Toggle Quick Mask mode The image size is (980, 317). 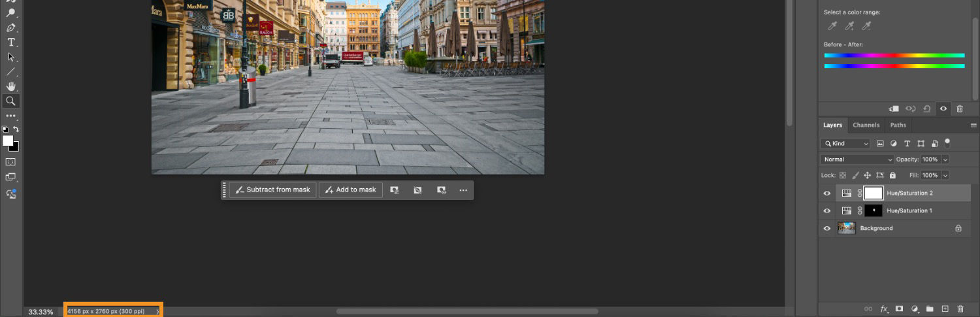tap(11, 161)
